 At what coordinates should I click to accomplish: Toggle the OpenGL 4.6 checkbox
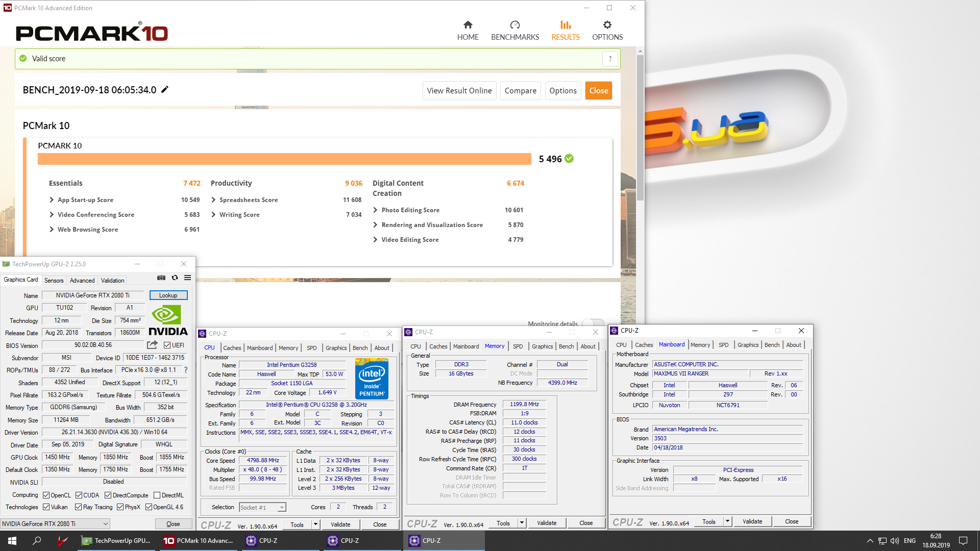point(149,507)
